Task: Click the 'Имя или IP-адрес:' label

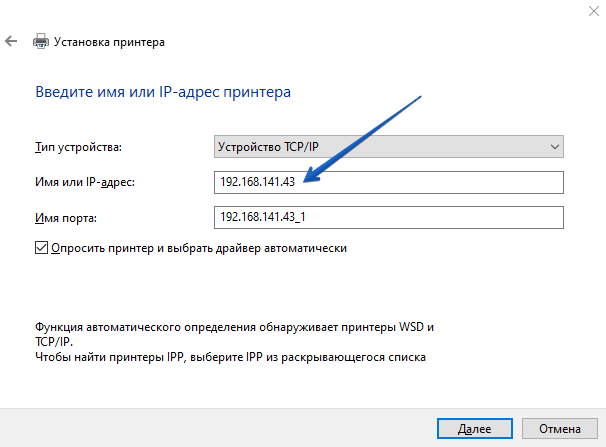Action: pos(84,182)
